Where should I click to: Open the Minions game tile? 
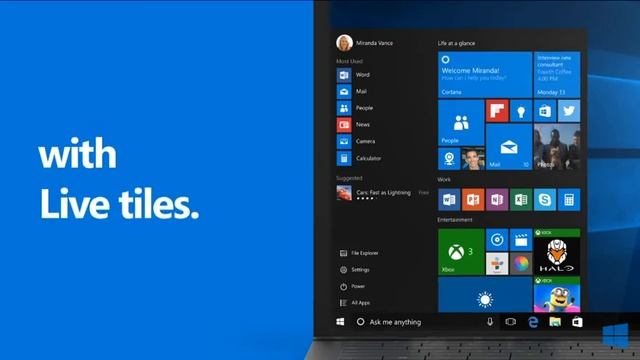pyautogui.click(x=557, y=295)
